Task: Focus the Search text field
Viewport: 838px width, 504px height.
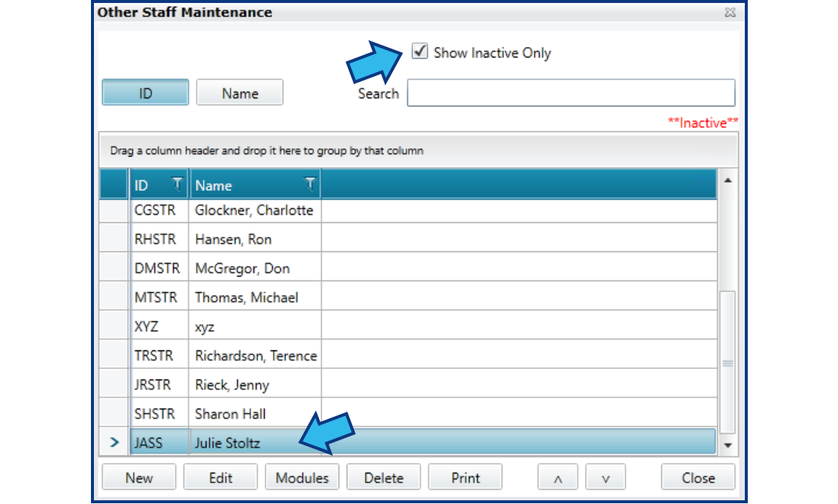Action: pos(571,93)
